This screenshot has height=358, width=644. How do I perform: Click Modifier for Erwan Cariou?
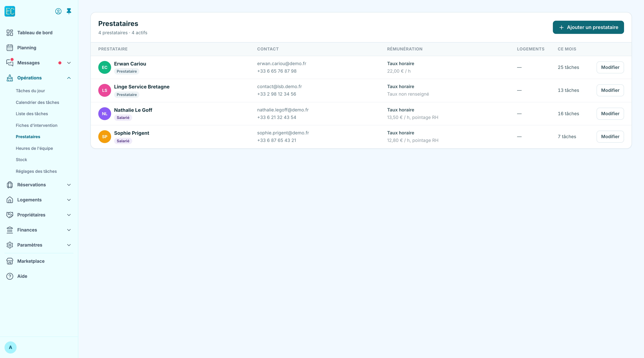[610, 67]
